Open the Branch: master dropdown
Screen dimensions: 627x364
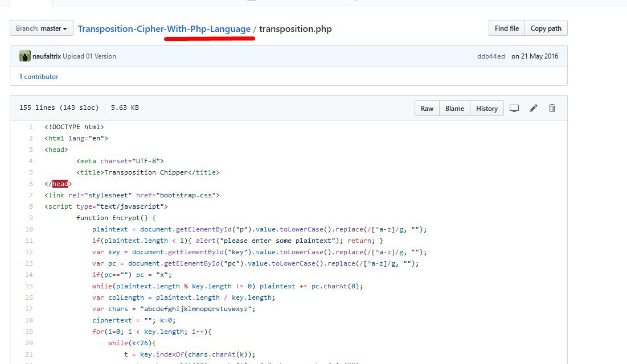pos(42,28)
